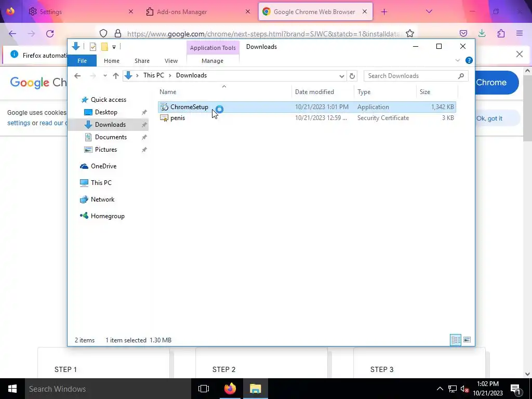This screenshot has width=532, height=399.
Task: Open a new Firefox tab
Action: coord(384,12)
